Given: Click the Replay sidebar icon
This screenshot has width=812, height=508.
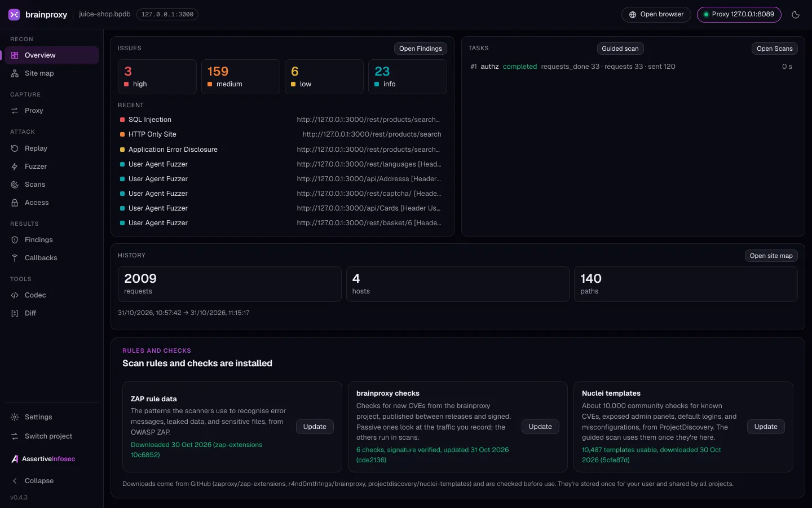Looking at the screenshot, I should click(x=15, y=148).
